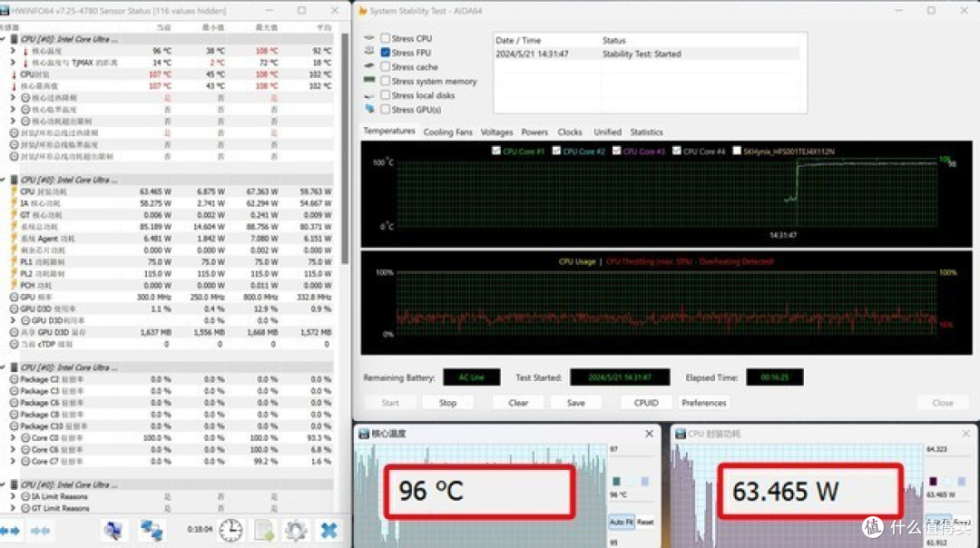This screenshot has height=548, width=980.
Task: Click the CPU chip icon beside Stress CPU
Action: pyautogui.click(x=369, y=38)
